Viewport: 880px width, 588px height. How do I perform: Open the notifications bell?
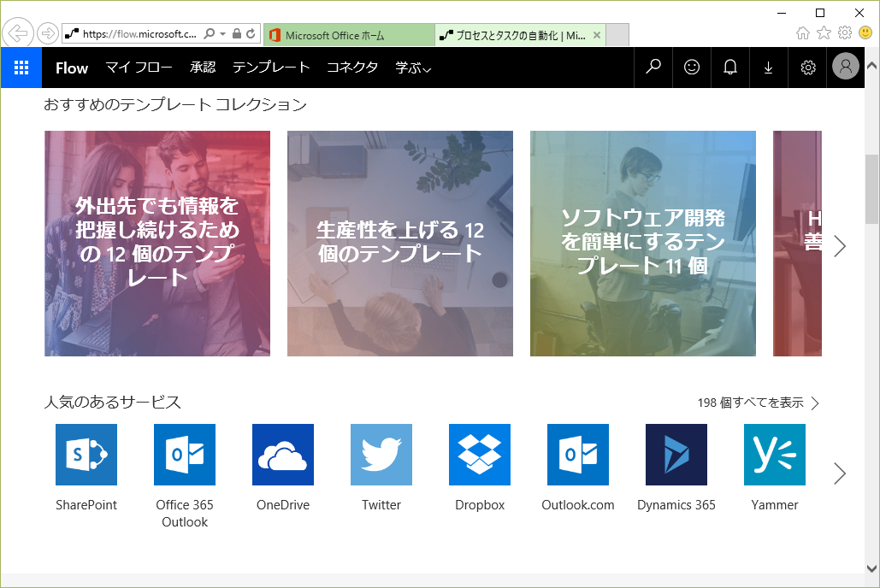(730, 68)
